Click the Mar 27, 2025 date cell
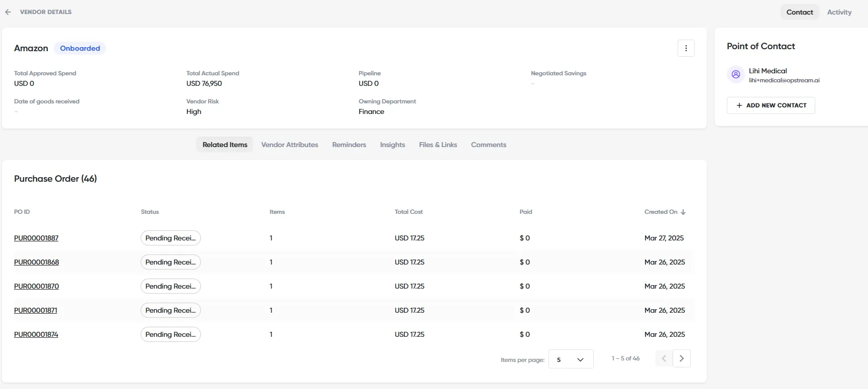 coord(664,238)
